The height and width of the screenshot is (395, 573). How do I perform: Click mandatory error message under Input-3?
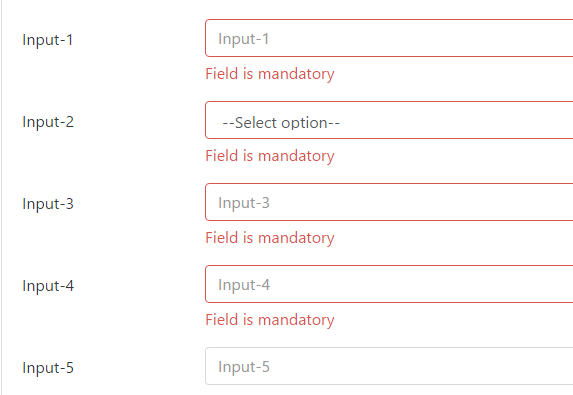tap(270, 238)
